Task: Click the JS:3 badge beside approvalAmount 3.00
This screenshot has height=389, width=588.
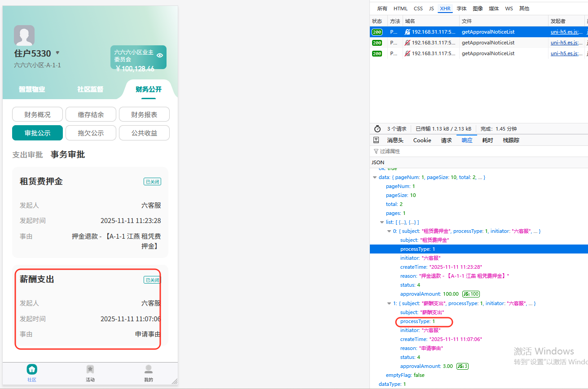Action: tap(462, 366)
